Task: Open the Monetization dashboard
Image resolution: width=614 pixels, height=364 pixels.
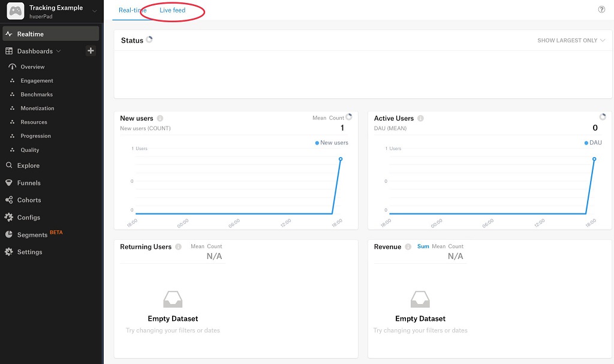Action: 37,109
